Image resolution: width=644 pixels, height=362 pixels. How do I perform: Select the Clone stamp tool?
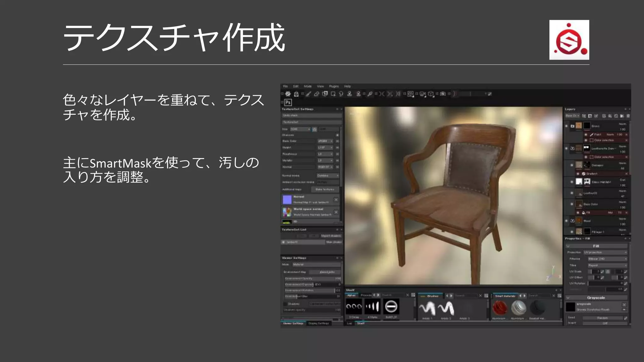click(349, 94)
